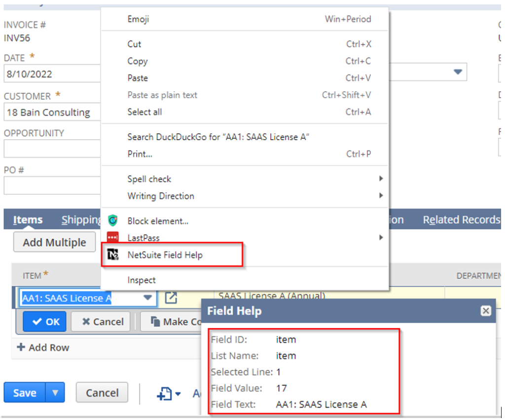Click the Block element shield icon
This screenshot has width=505, height=420.
click(x=113, y=221)
